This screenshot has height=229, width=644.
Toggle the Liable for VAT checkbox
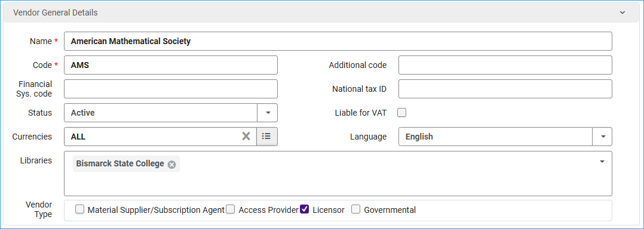401,113
